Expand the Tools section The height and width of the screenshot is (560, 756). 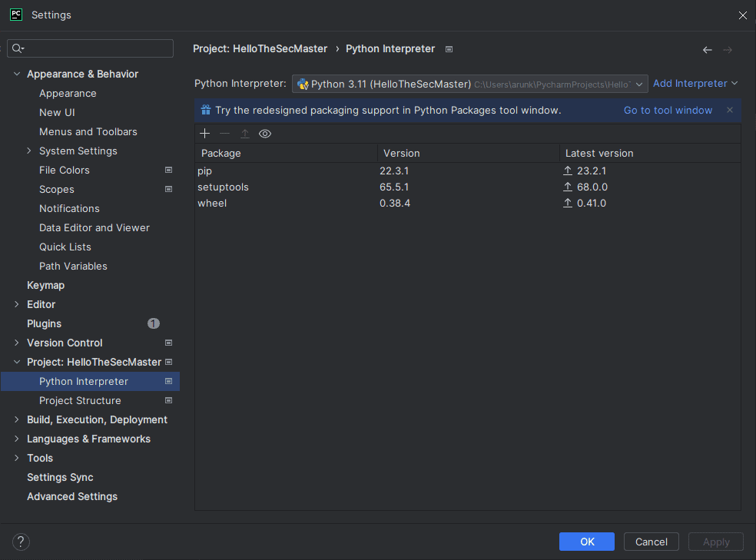[17, 458]
